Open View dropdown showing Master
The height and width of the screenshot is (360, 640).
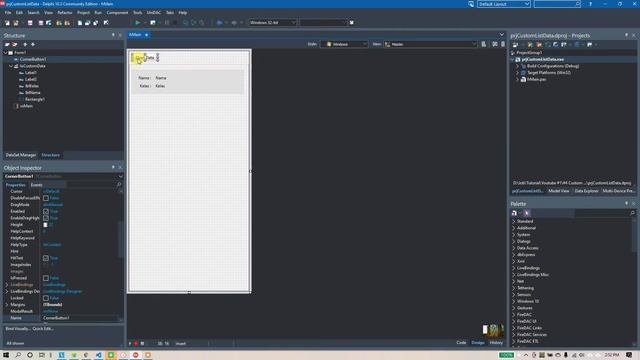pos(430,44)
